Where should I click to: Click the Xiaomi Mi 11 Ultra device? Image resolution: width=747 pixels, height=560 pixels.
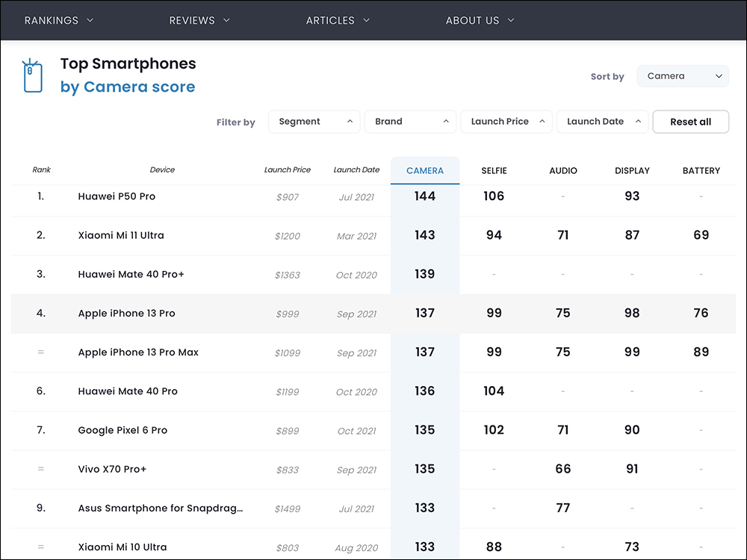pyautogui.click(x=121, y=235)
